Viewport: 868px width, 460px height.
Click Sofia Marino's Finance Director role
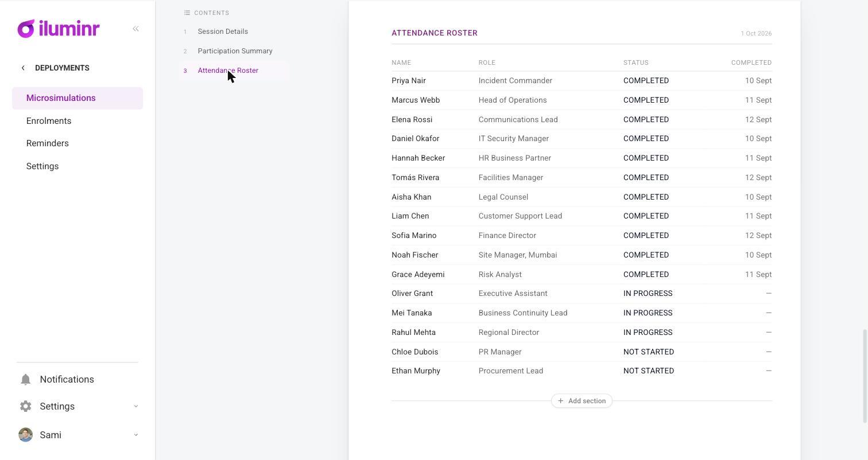point(507,236)
